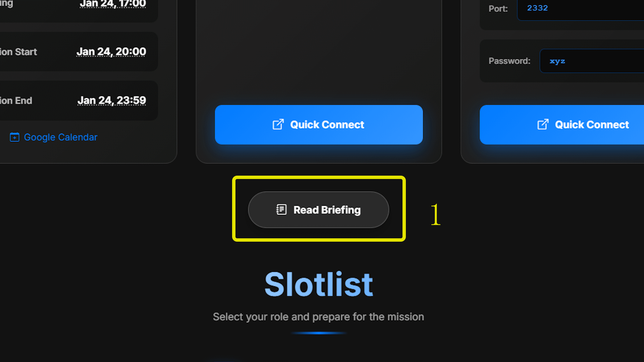644x362 pixels.
Task: Click the calendar icon beside Google Calendar
Action: (14, 137)
